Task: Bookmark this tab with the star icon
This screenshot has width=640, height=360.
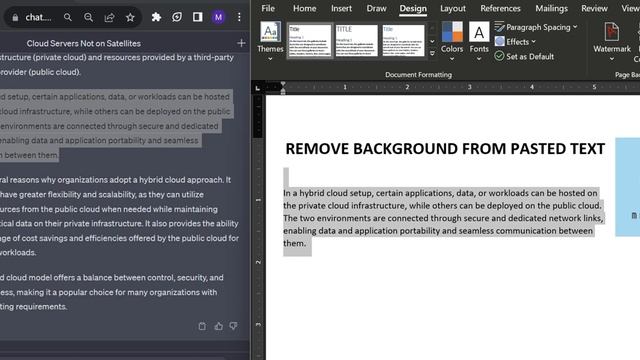Action: click(x=130, y=18)
